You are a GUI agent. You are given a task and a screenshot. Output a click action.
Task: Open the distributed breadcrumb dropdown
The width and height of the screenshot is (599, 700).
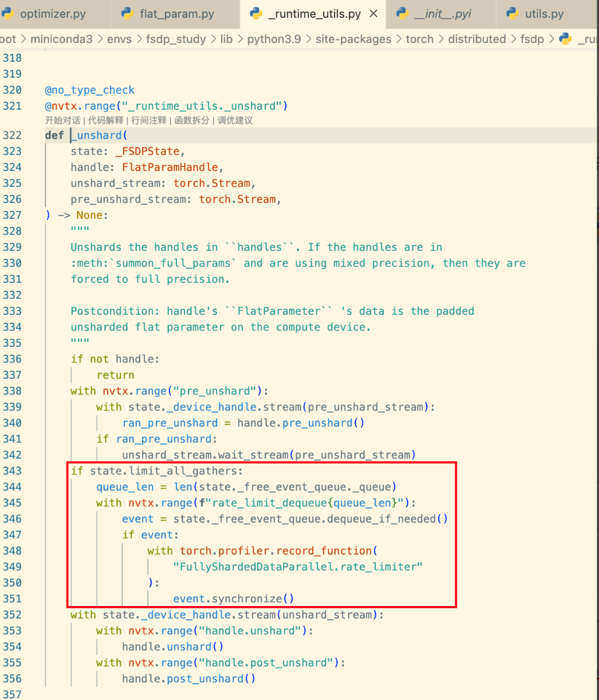(476, 39)
